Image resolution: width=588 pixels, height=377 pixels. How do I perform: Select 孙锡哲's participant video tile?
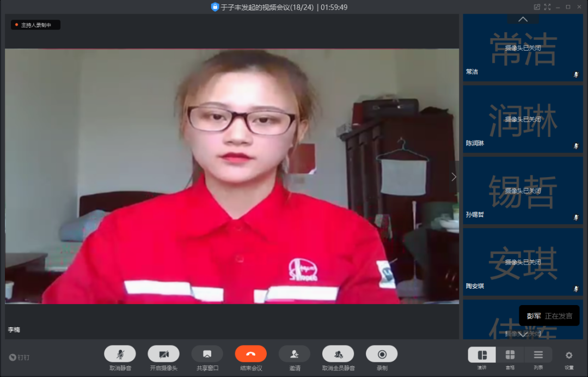coord(523,190)
